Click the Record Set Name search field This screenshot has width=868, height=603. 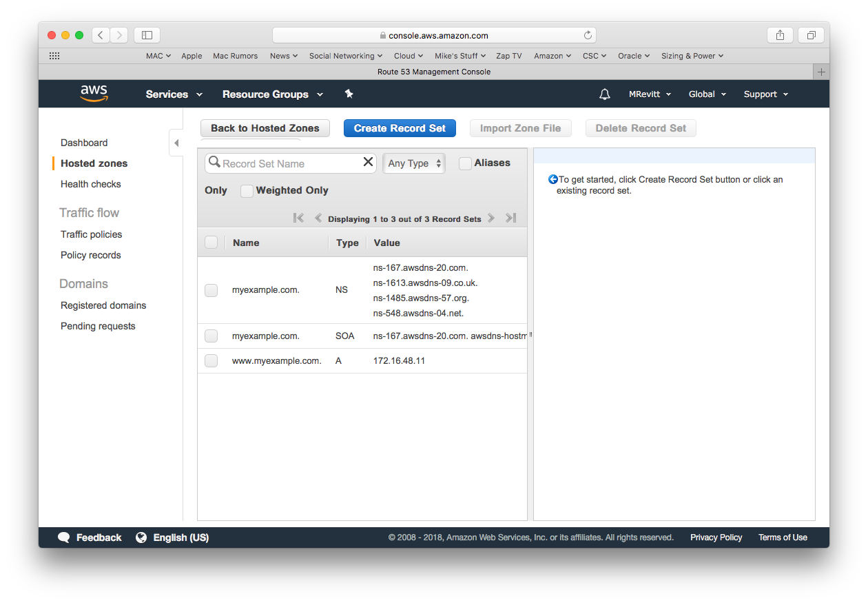(x=291, y=163)
